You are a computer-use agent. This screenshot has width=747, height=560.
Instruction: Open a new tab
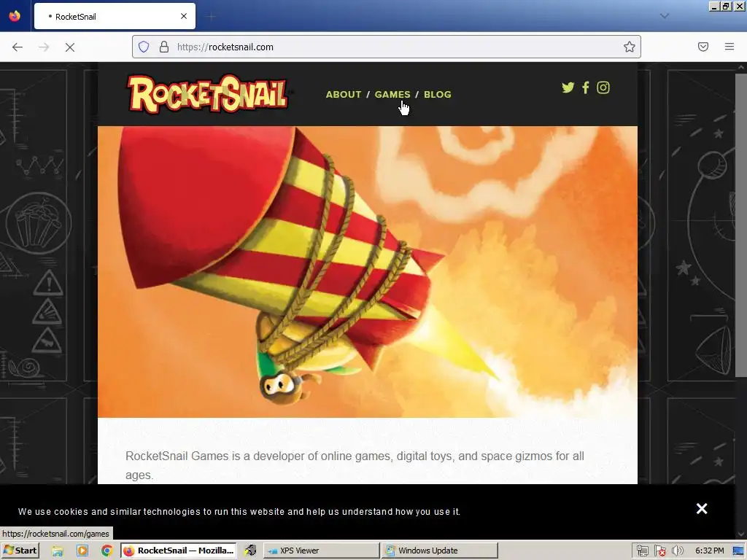point(211,17)
